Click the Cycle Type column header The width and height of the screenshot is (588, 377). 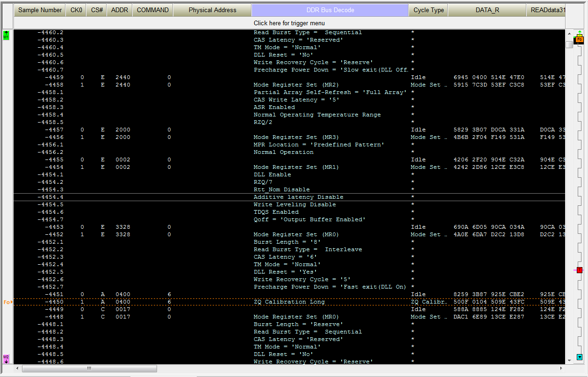428,10
